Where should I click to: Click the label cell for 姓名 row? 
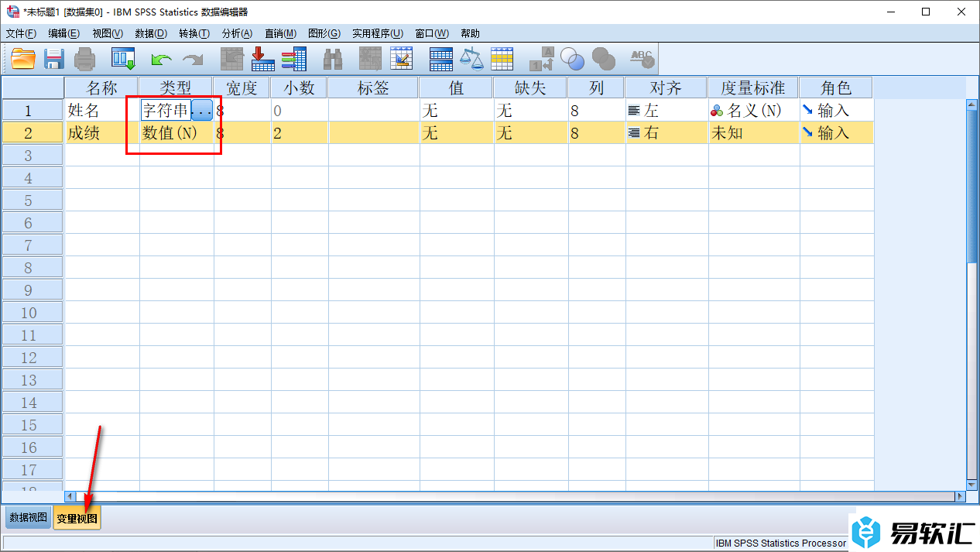pos(374,111)
